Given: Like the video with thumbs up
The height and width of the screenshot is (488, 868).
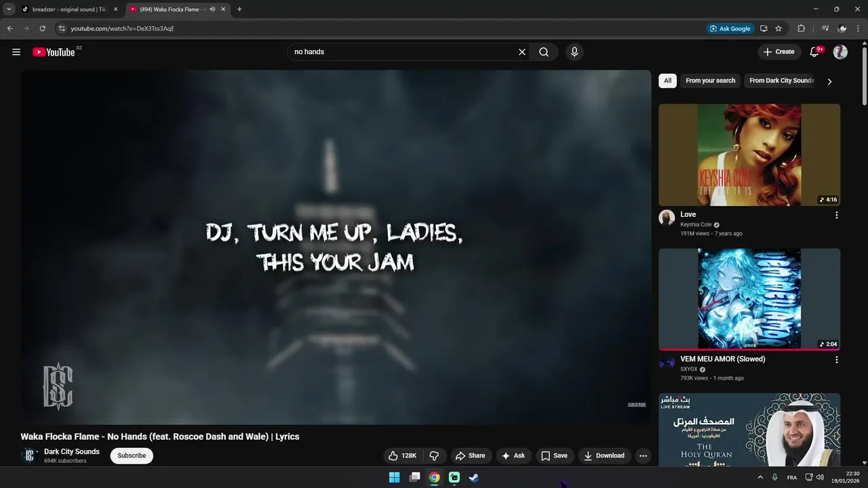Looking at the screenshot, I should coord(402,455).
